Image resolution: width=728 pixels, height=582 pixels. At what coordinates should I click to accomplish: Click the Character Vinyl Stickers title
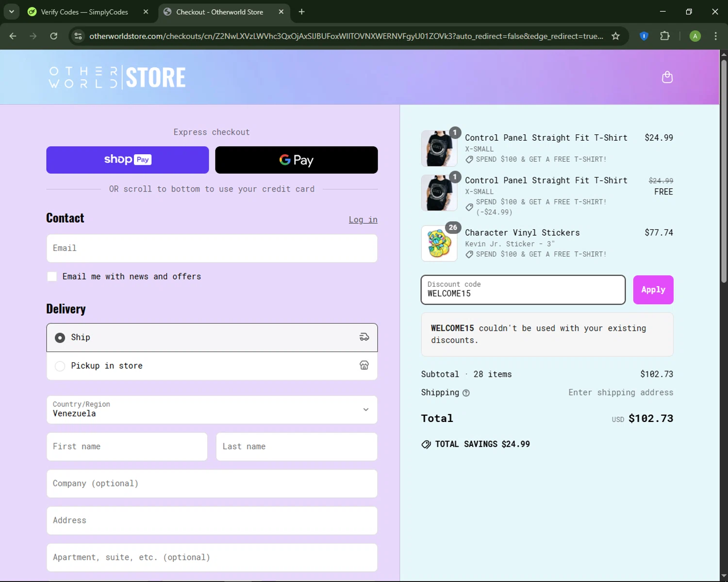point(522,233)
